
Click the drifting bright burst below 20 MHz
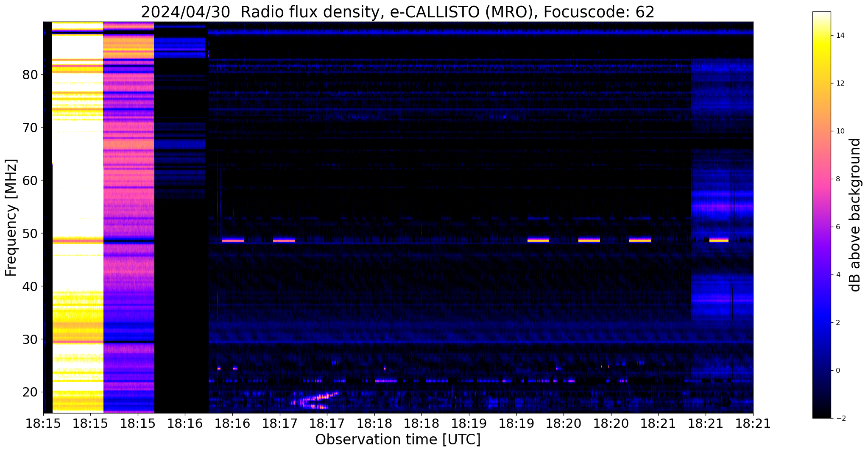[x=315, y=400]
